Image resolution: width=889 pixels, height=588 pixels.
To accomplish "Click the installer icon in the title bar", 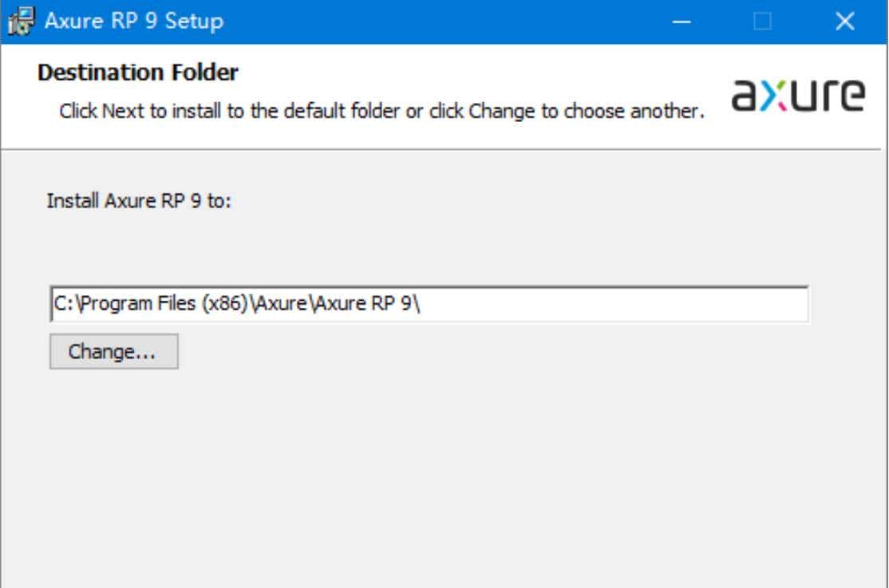I will pyautogui.click(x=20, y=22).
